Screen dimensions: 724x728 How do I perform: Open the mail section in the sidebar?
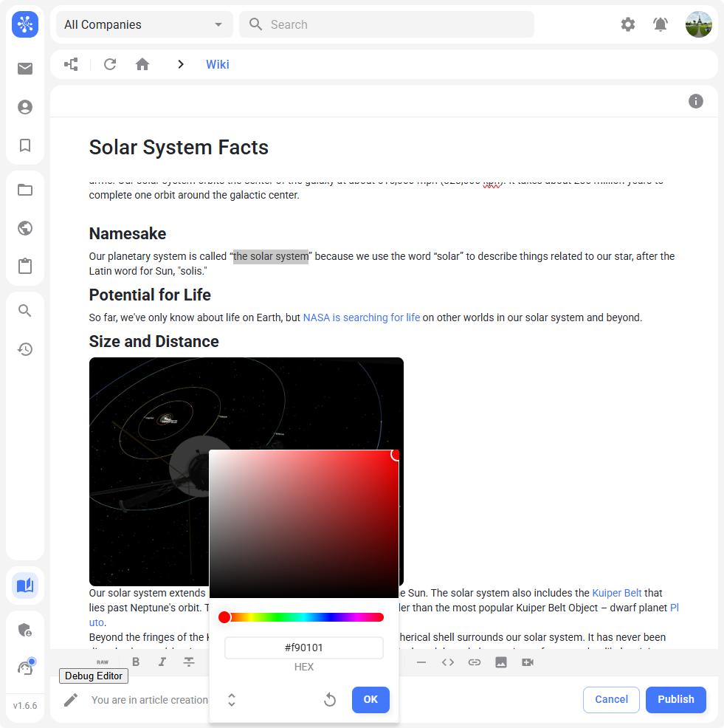[x=25, y=69]
